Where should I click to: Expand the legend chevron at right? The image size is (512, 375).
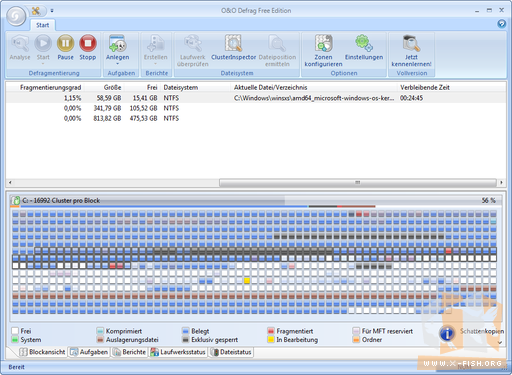500,342
